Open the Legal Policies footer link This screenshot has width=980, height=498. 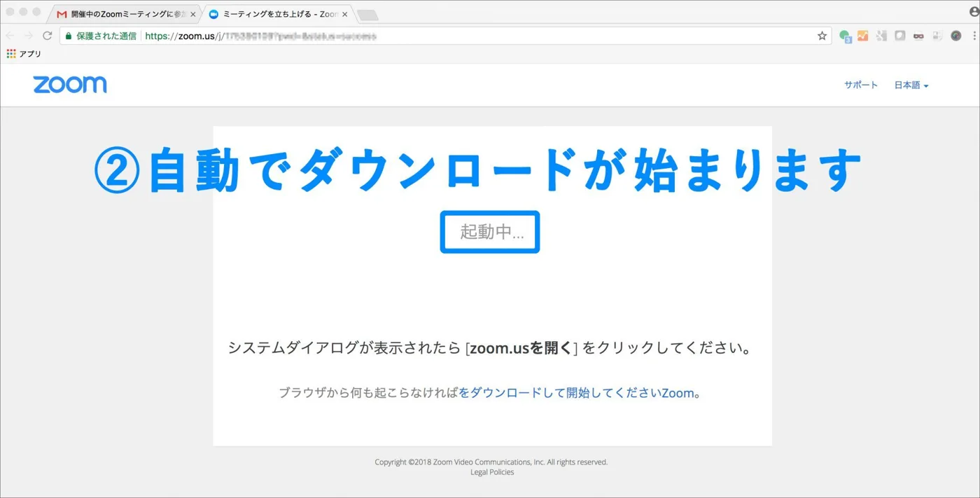click(492, 472)
